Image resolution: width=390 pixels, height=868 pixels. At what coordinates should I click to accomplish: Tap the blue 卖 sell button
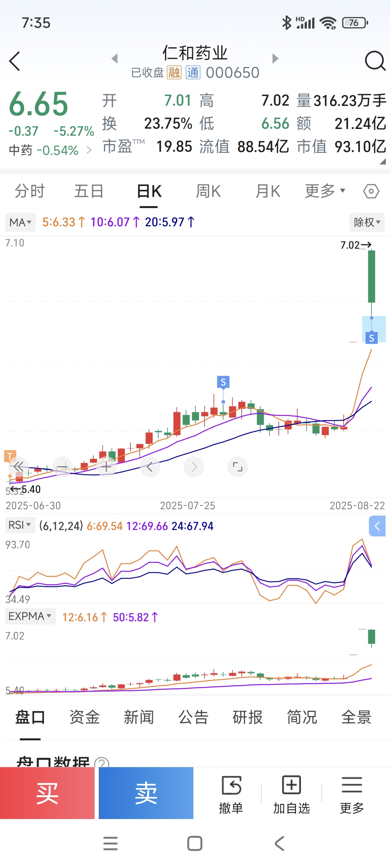click(146, 793)
